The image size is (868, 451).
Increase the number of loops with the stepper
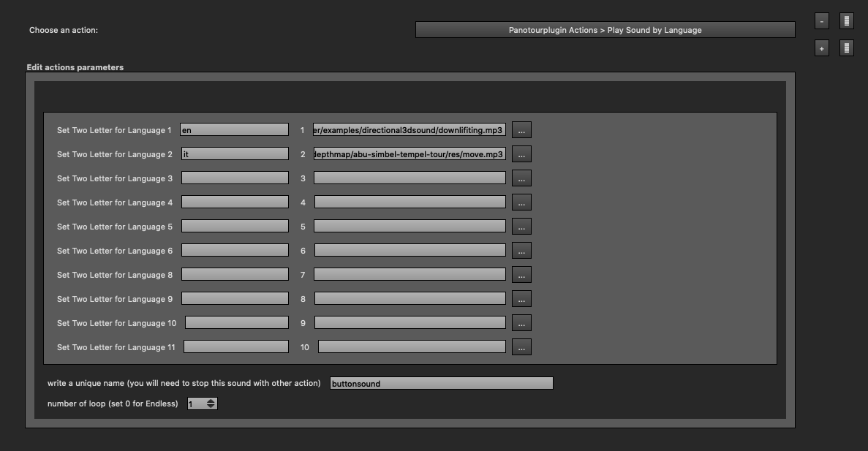[x=210, y=400]
